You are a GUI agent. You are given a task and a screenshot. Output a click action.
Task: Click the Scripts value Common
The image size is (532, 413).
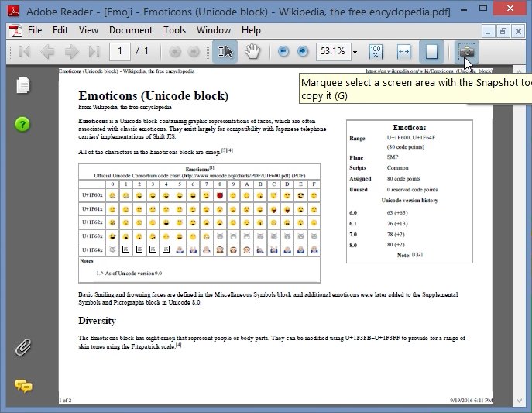397,168
